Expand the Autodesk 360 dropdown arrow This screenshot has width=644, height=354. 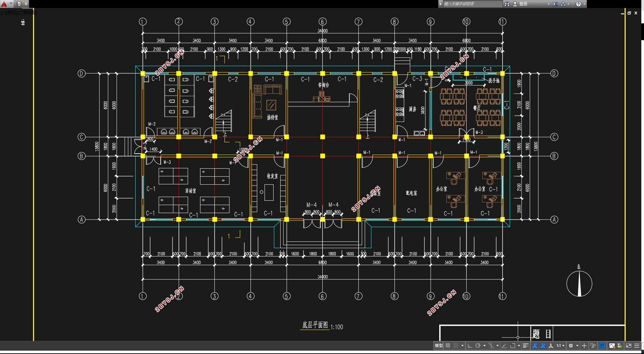(568, 4)
